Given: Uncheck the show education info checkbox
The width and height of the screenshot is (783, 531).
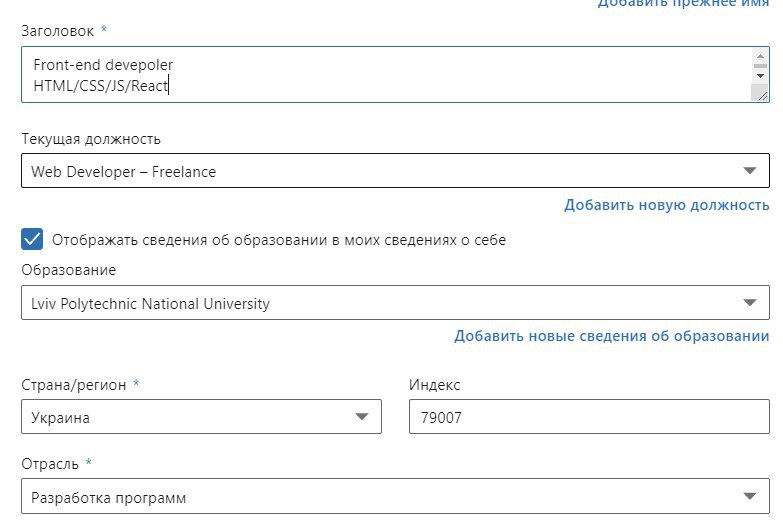Looking at the screenshot, I should pyautogui.click(x=33, y=240).
